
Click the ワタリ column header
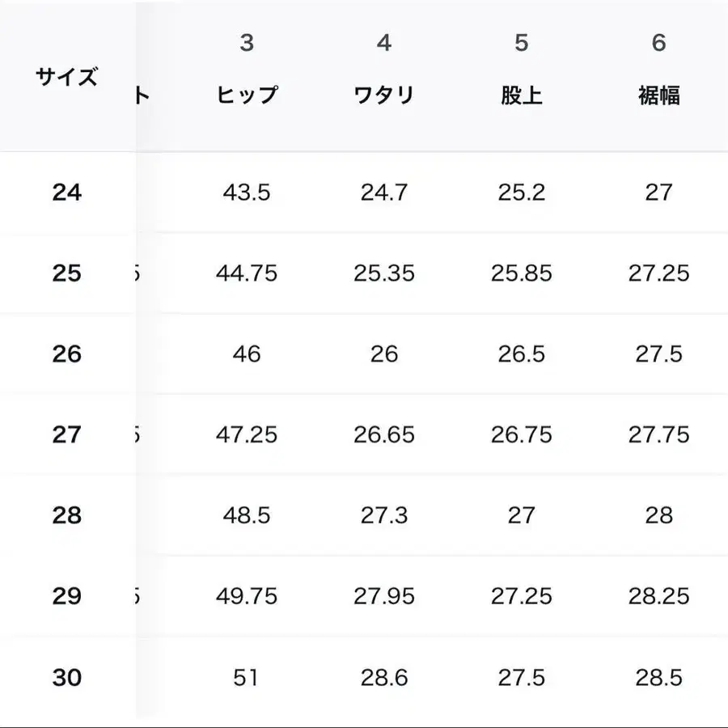(x=384, y=95)
